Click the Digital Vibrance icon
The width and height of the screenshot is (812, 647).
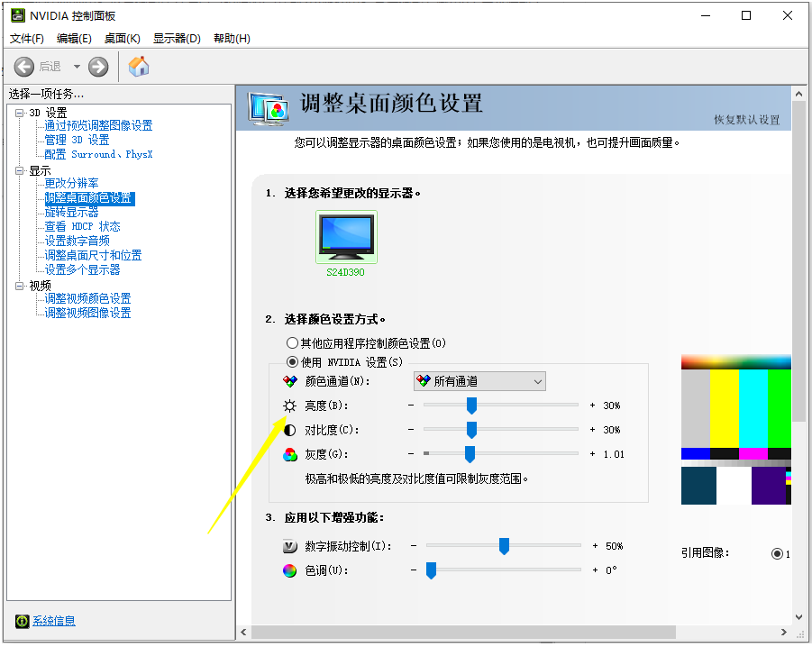point(290,546)
